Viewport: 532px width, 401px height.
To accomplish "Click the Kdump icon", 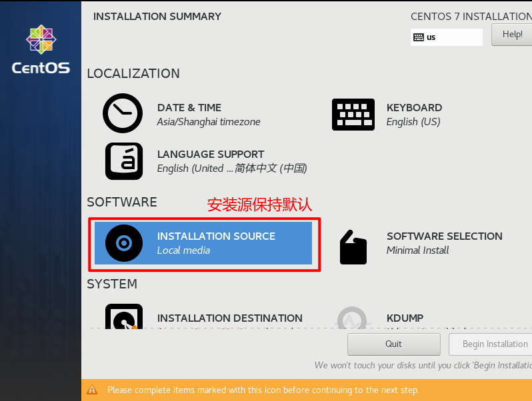I will tap(353, 318).
